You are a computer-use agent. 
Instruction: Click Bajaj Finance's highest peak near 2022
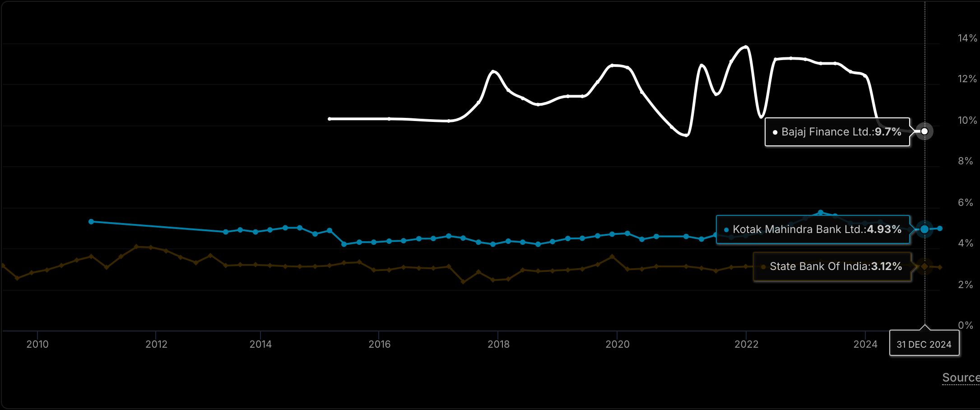pyautogui.click(x=746, y=47)
